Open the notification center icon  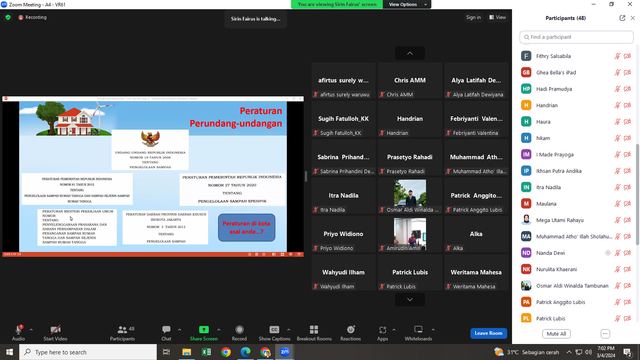pyautogui.click(x=627, y=352)
